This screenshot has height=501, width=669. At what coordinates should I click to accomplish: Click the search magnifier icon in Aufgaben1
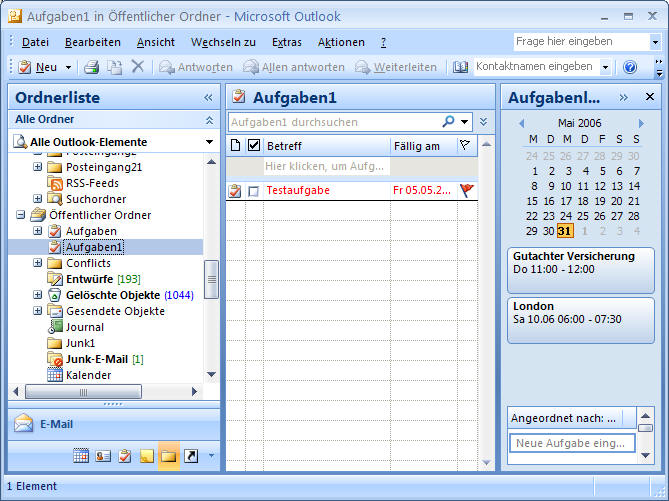(448, 122)
